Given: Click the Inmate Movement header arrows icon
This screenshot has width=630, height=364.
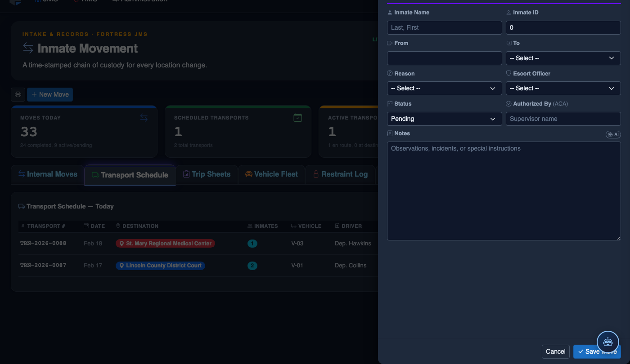Looking at the screenshot, I should click(x=28, y=48).
